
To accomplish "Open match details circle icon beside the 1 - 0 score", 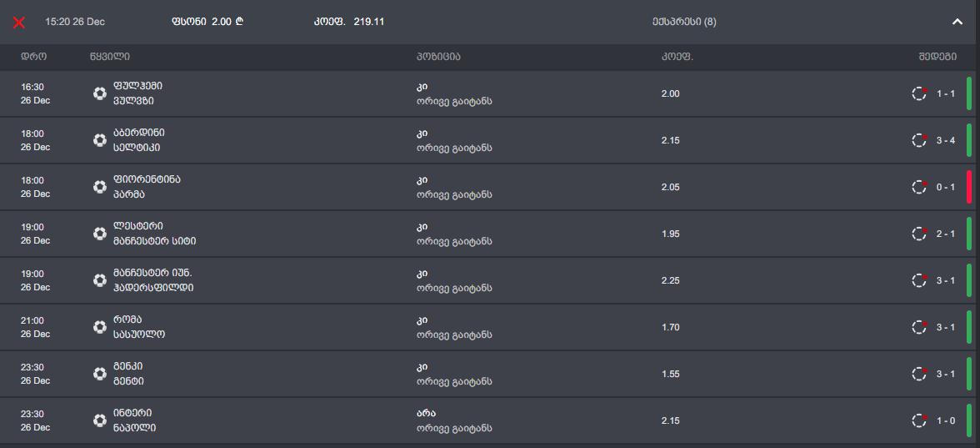I will click(919, 420).
